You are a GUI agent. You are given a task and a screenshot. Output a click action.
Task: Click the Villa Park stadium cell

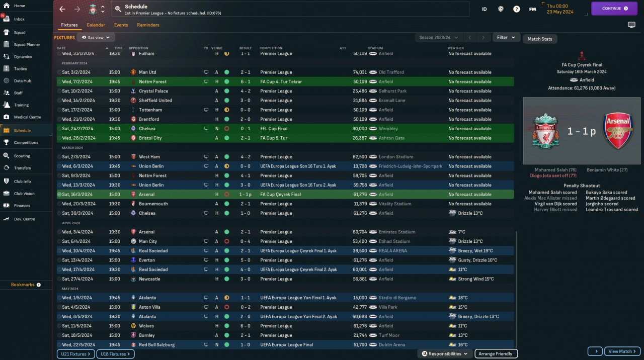tap(388, 307)
